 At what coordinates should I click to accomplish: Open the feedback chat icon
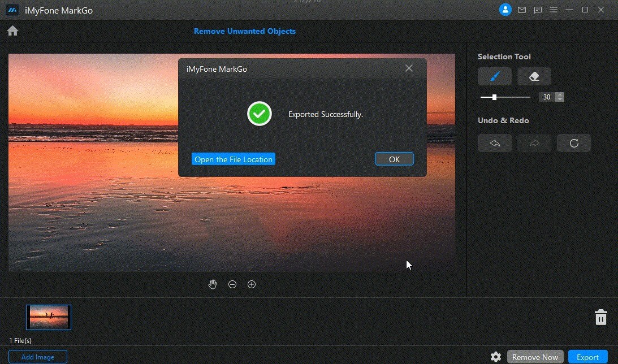click(538, 10)
